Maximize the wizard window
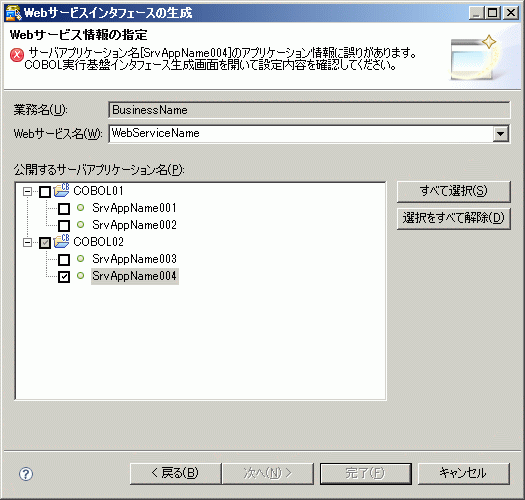 [x=493, y=13]
